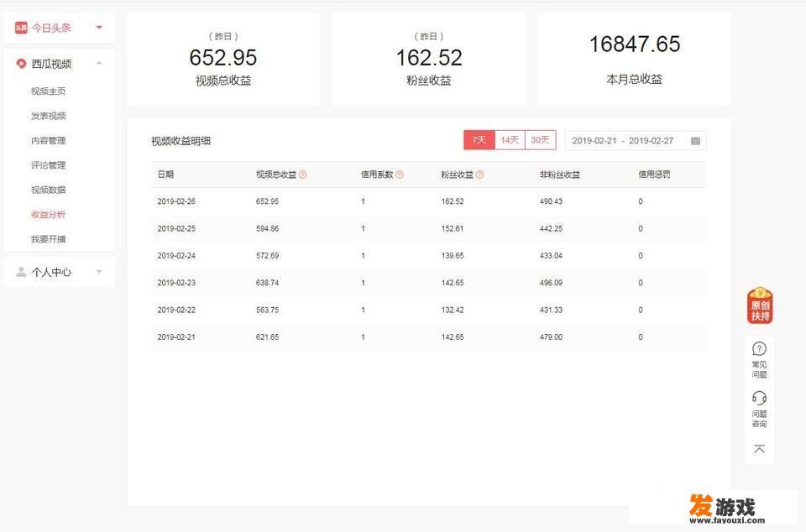The height and width of the screenshot is (532, 806).
Task: Click the date cell 2019-02-24
Action: pyautogui.click(x=176, y=256)
